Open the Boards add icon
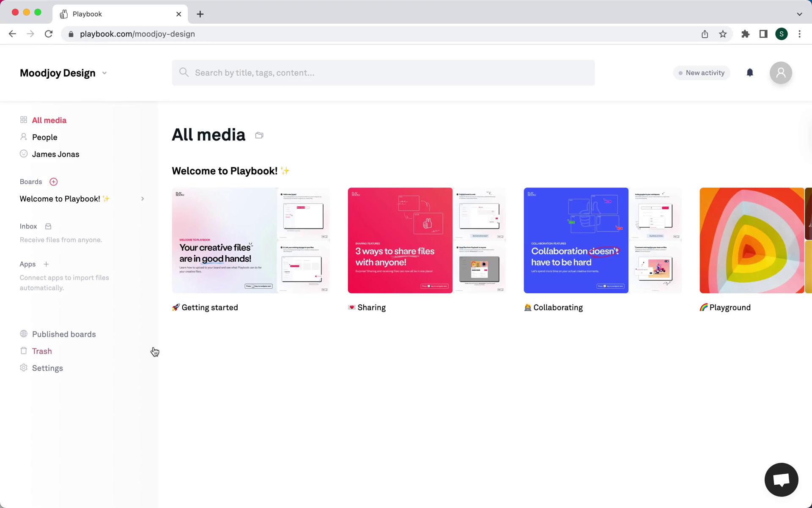 click(x=53, y=182)
